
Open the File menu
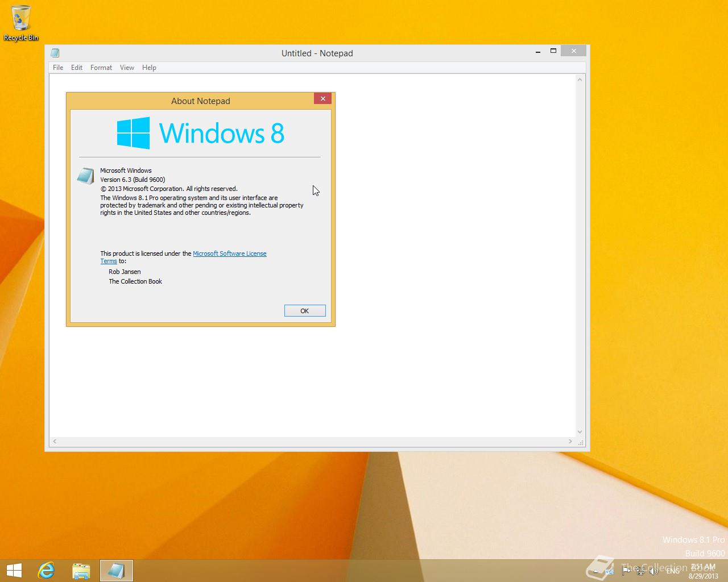click(x=58, y=68)
